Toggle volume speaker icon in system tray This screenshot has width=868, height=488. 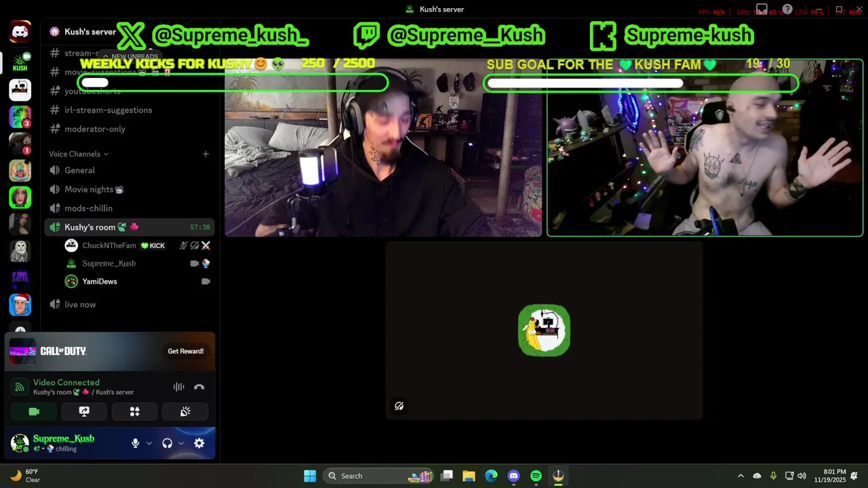point(802,476)
